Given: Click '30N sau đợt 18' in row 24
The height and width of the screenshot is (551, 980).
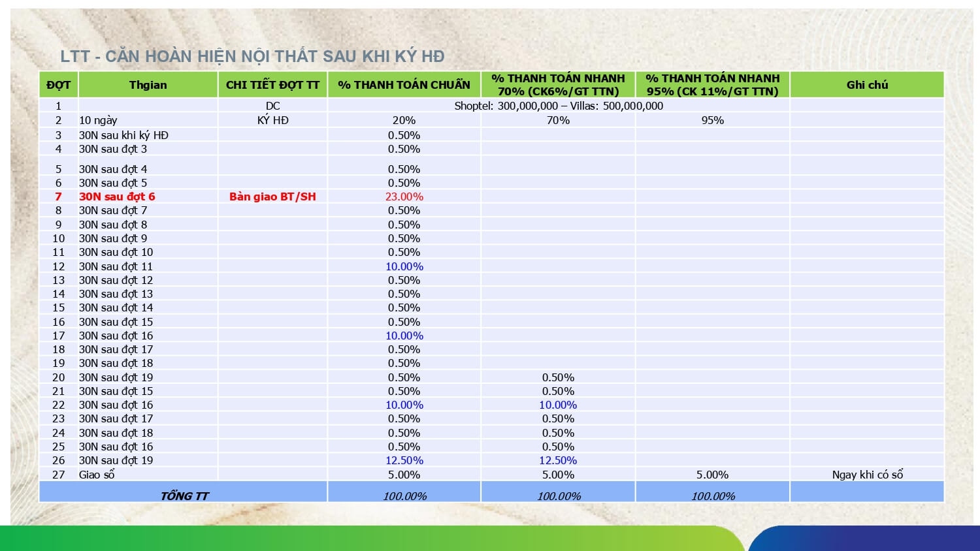Looking at the screenshot, I should click(148, 433).
